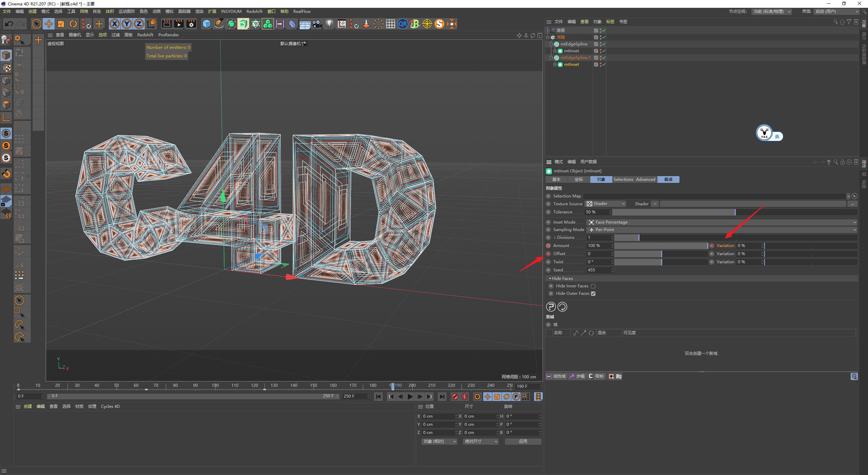Viewport: 868px width, 475px height.
Task: Open the Spline Pen tool
Action: 219,24
